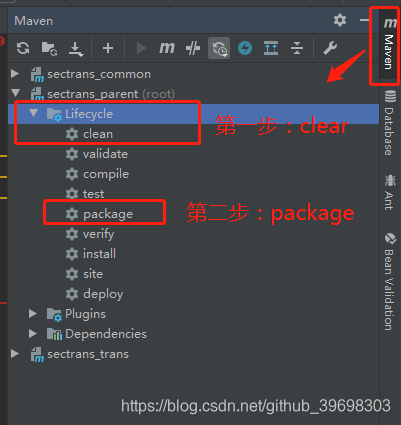Click the Run Maven Build play icon

pos(141,48)
